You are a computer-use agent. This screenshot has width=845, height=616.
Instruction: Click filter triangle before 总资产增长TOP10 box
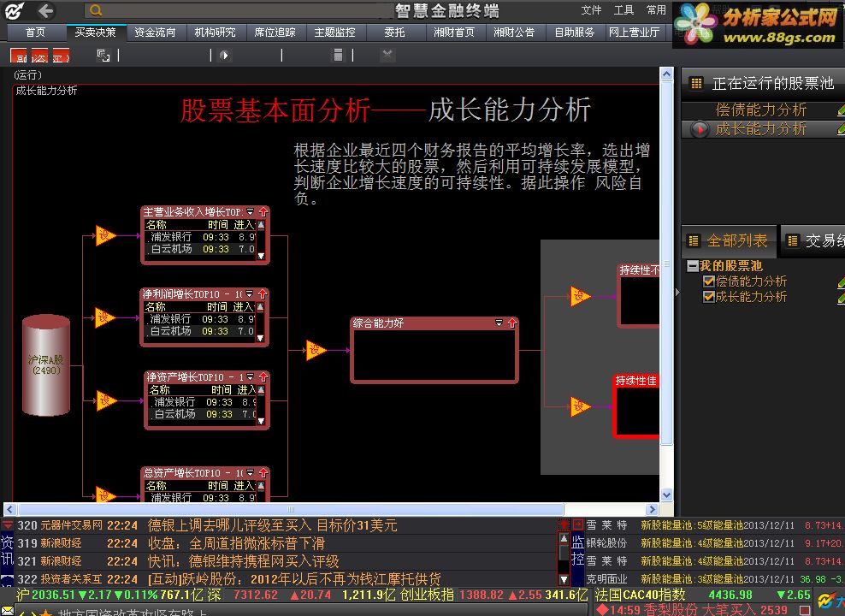[105, 495]
